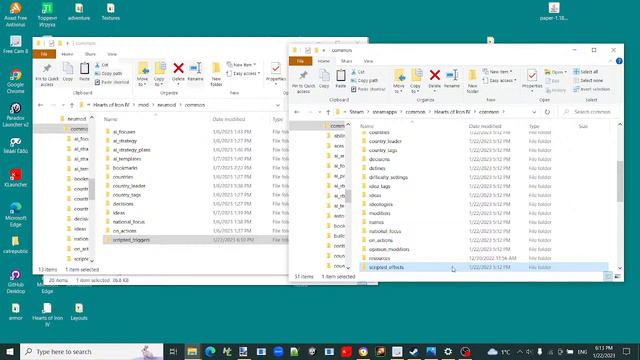Open Properties in Steam common window ribbon
This screenshot has height=360, width=640.
(x=532, y=80)
